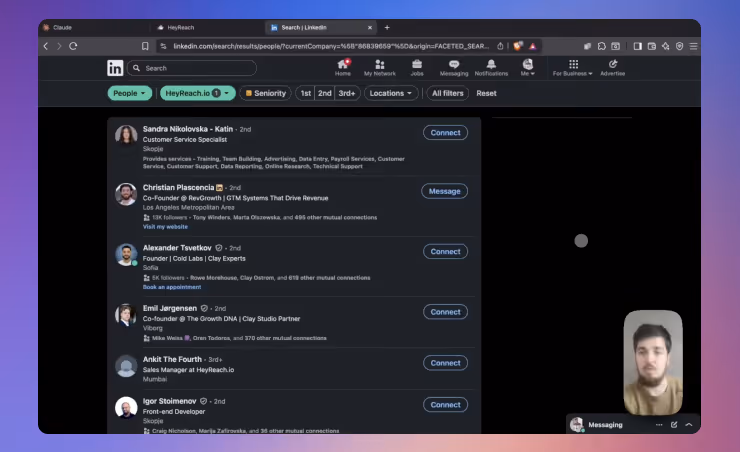The width and height of the screenshot is (740, 452).
Task: Click the presenter webcam video bubble
Action: [x=653, y=362]
